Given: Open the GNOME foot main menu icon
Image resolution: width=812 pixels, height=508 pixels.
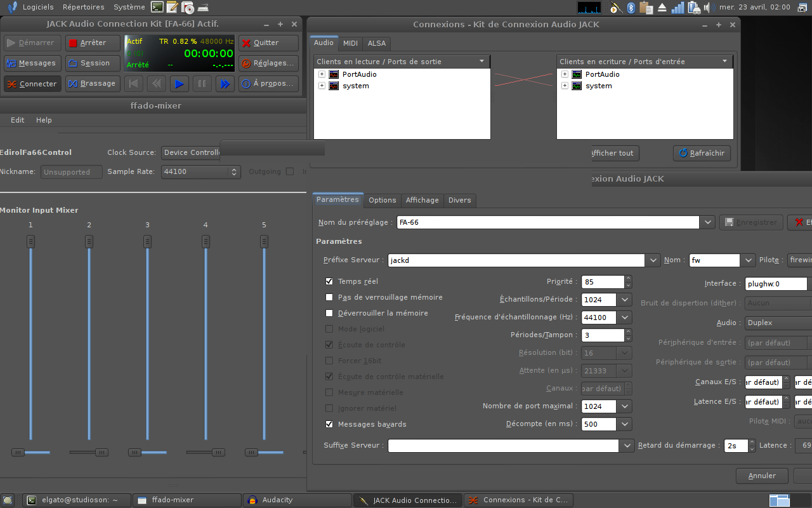Looking at the screenshot, I should (12, 8).
